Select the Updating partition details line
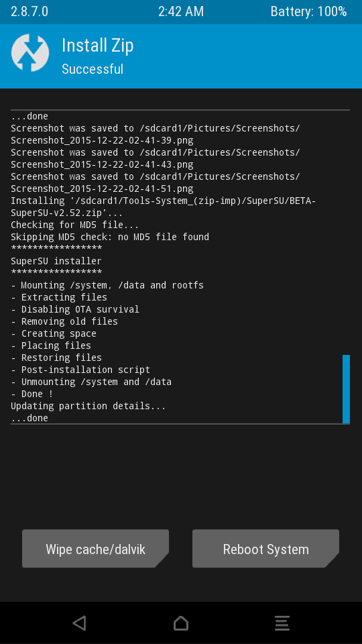 pyautogui.click(x=88, y=407)
